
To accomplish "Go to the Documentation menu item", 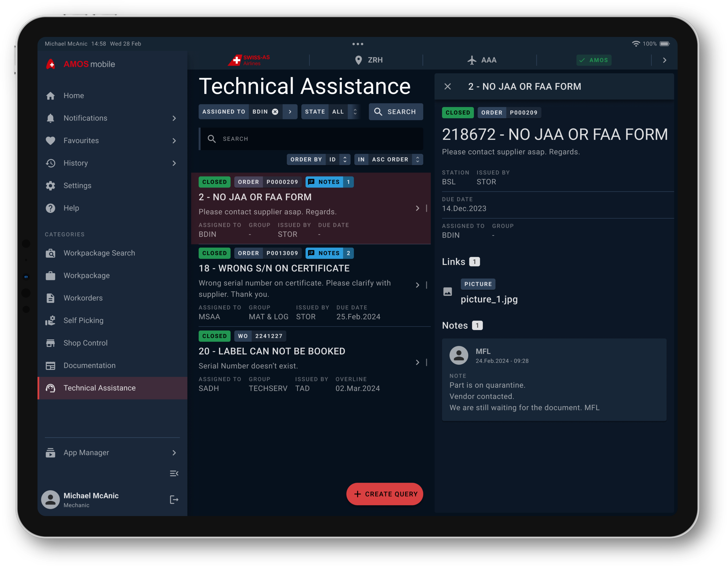I will [89, 365].
